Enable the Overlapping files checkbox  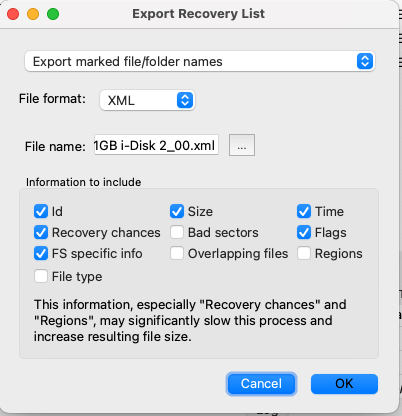click(x=177, y=253)
